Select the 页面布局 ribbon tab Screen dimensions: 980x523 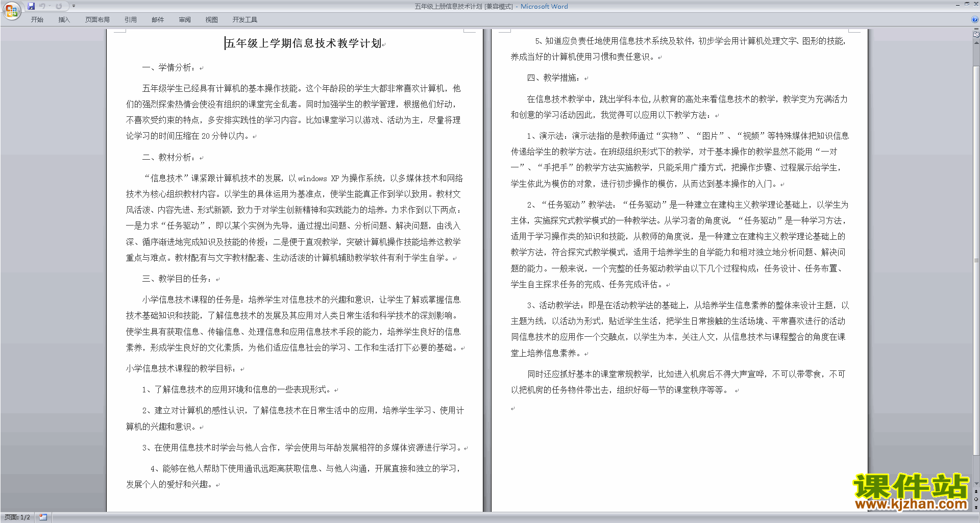[97, 20]
